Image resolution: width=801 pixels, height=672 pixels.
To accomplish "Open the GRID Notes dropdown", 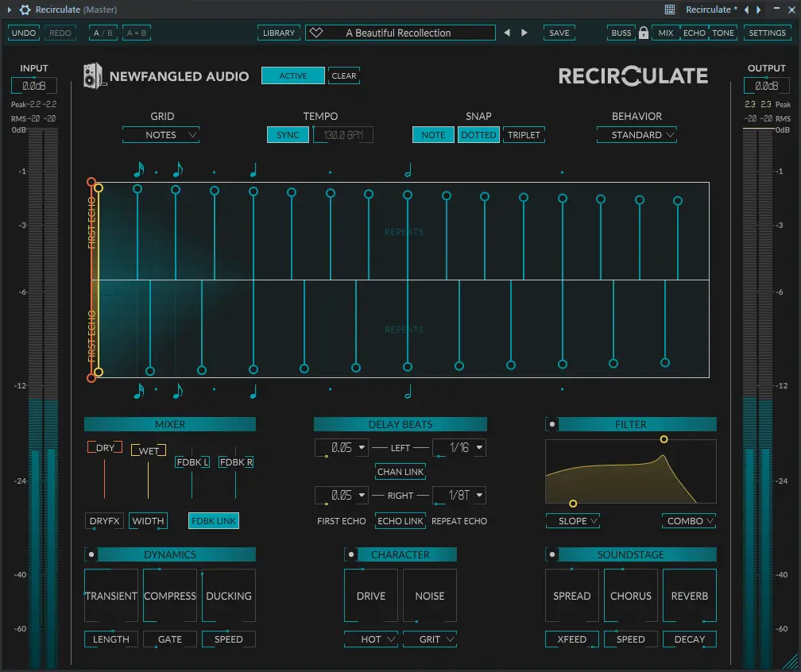I will (161, 135).
